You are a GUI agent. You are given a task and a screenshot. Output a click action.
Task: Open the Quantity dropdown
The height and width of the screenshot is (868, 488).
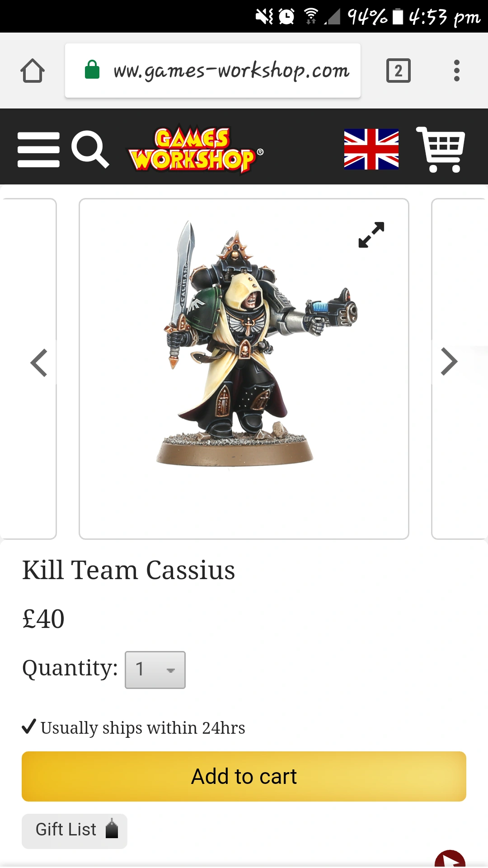(x=155, y=670)
